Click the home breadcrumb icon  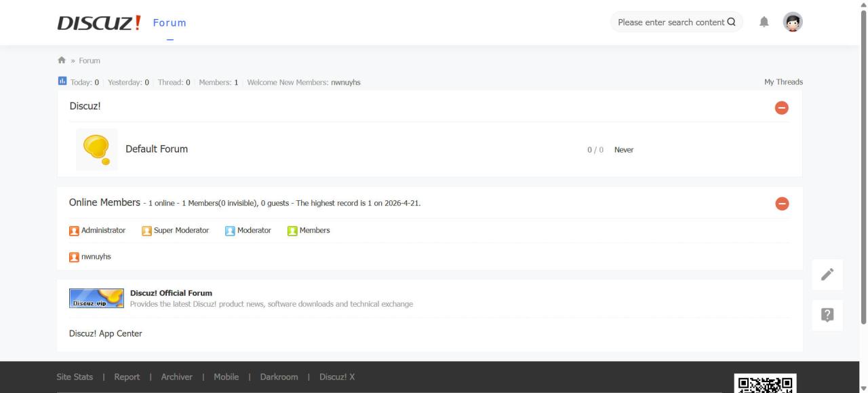(62, 60)
